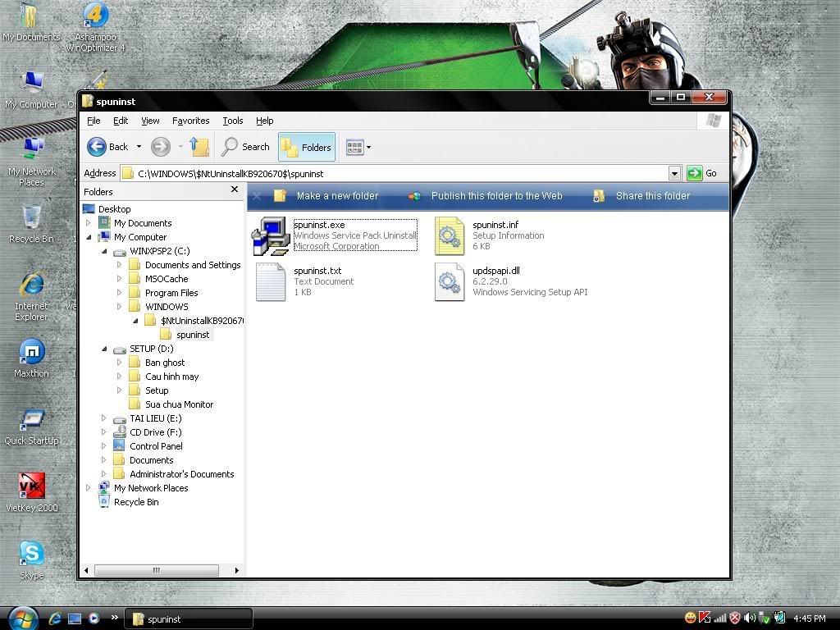The width and height of the screenshot is (840, 630).
Task: Open the address bar dropdown
Action: click(674, 174)
